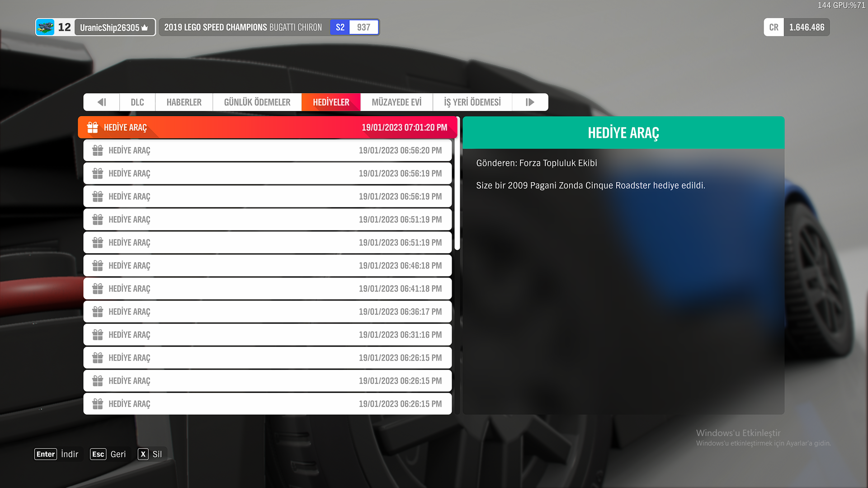868x488 pixels.
Task: Click the 2009 Pagani Zonda Cinque Roadster message
Action: pyautogui.click(x=590, y=186)
